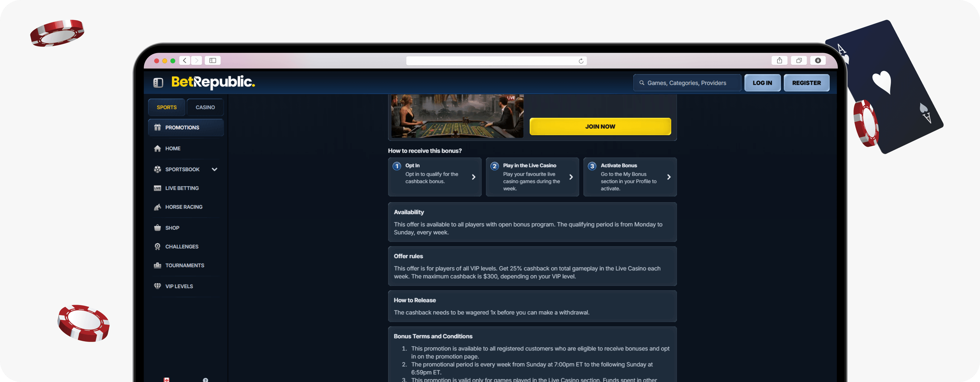The image size is (980, 382).
Task: Expand Activate Bonus step arrow
Action: 669,177
